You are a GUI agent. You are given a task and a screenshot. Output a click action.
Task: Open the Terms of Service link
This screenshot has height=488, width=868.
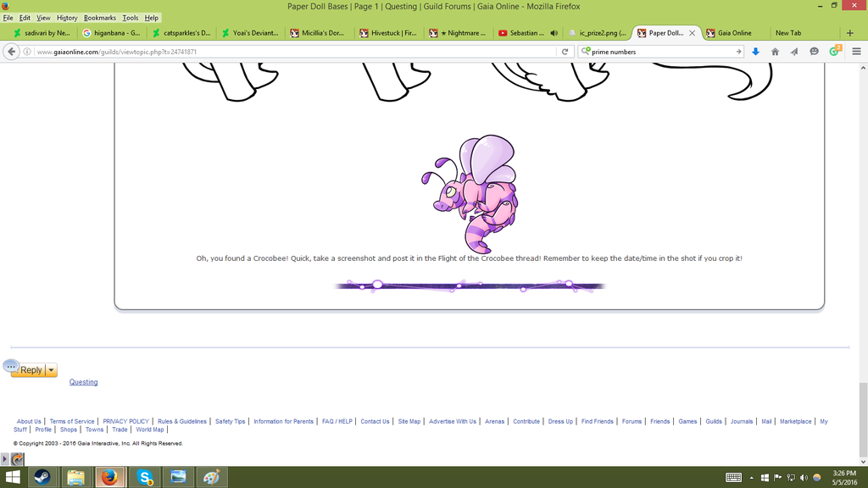click(x=72, y=422)
